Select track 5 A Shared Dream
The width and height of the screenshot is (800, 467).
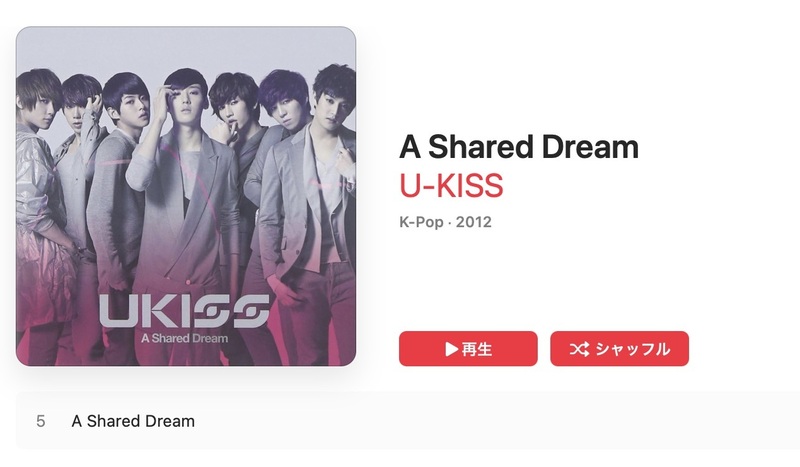pyautogui.click(x=408, y=421)
